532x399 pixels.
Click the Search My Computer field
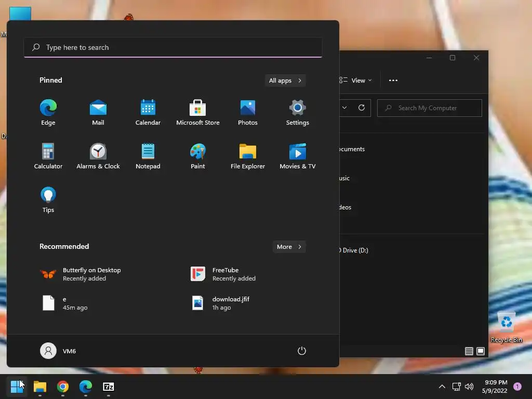pos(430,108)
